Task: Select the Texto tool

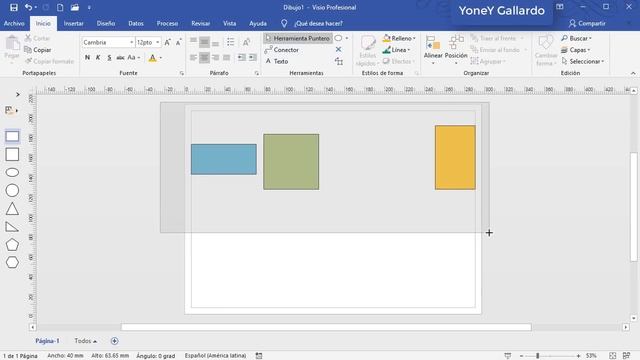Action: pyautogui.click(x=277, y=61)
